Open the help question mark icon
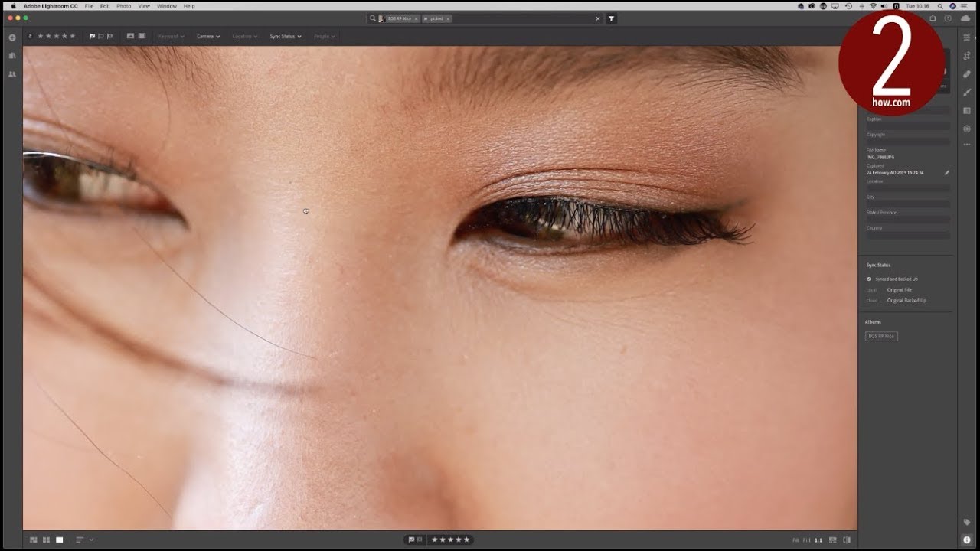The image size is (980, 551). (x=948, y=18)
